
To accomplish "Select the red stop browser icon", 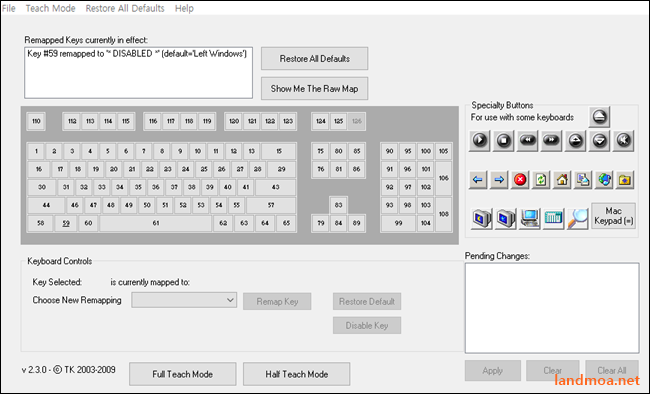I will 520,180.
